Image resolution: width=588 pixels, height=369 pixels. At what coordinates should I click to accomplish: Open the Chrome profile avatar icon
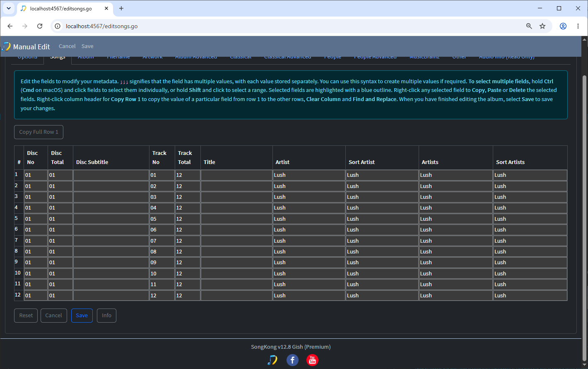pyautogui.click(x=563, y=26)
